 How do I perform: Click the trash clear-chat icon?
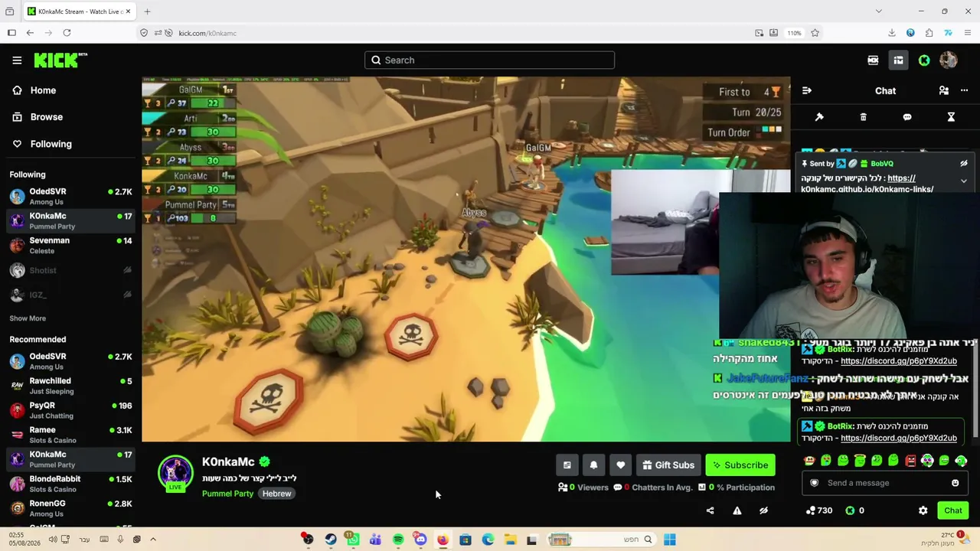point(863,117)
